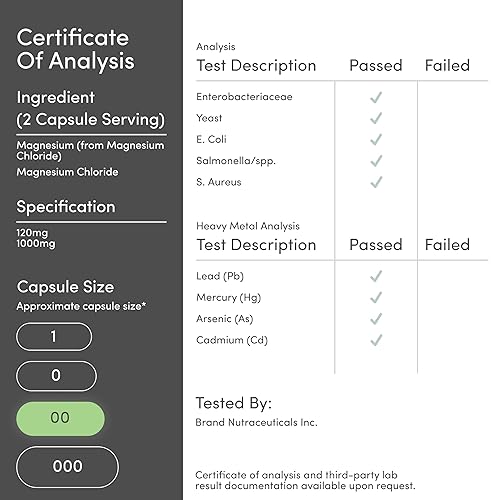491x500 pixels.
Task: Click the Certificate Of Analysis heading
Action: [x=76, y=49]
